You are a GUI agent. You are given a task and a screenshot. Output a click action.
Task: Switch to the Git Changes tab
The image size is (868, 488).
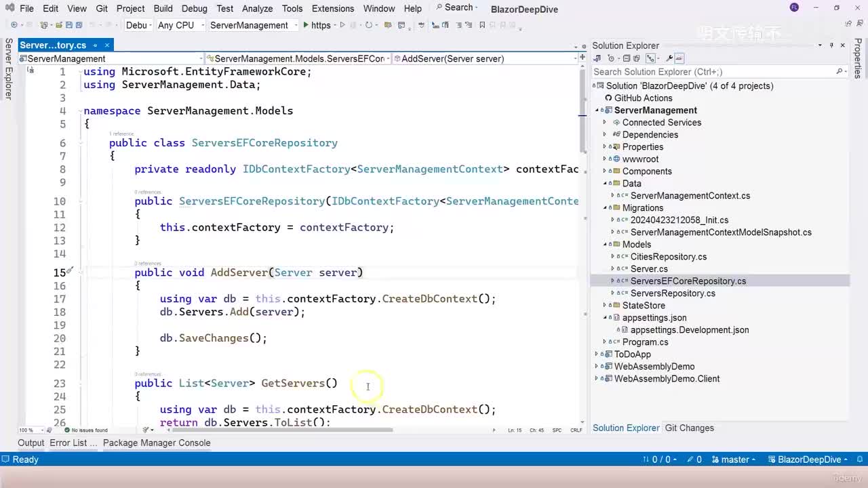click(x=690, y=428)
